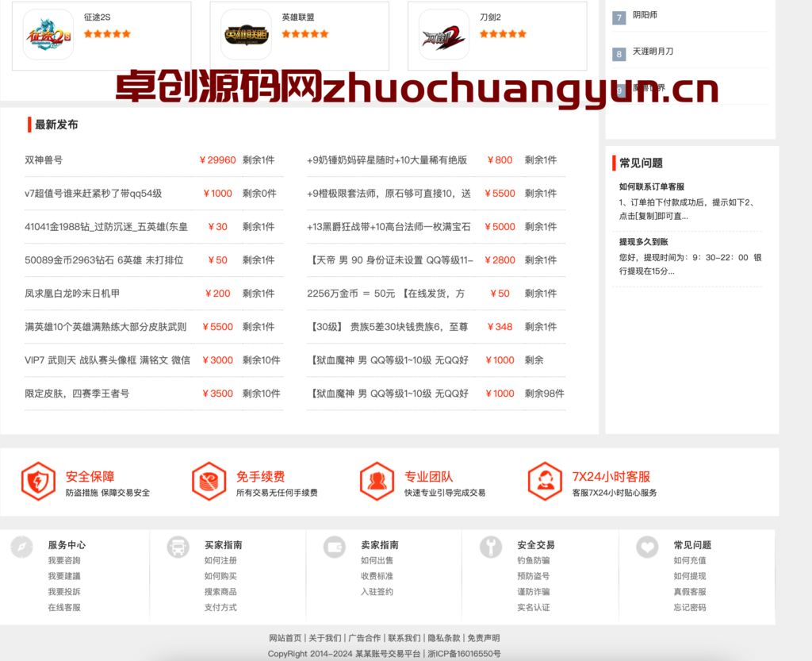Click 实名认证 under 安全交易

pos(534,607)
